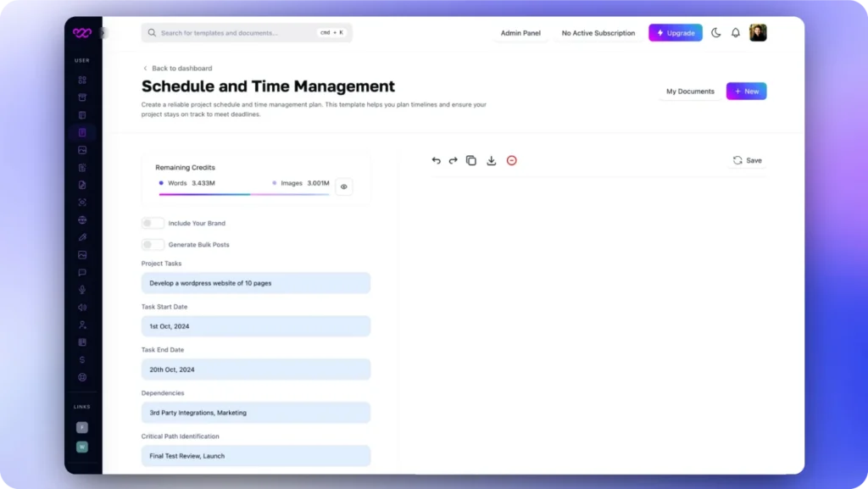Click No Active Subscription
Image resolution: width=868 pixels, height=489 pixels.
598,33
